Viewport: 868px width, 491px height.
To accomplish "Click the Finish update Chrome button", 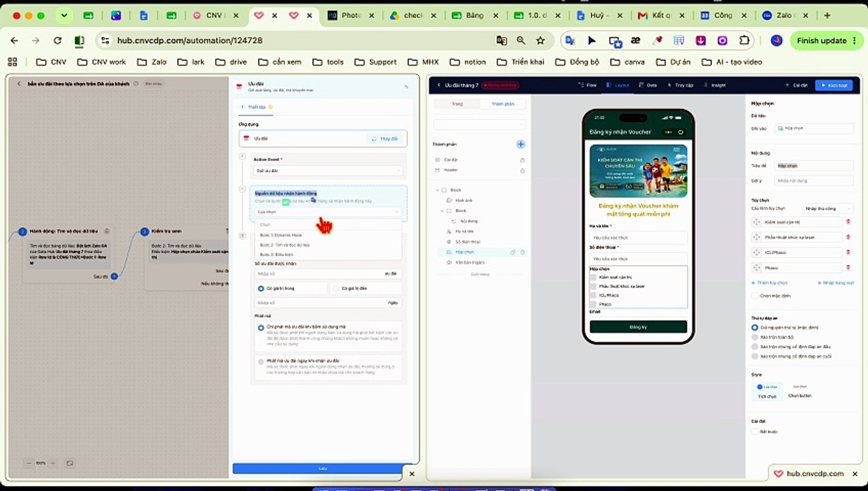I will (x=827, y=41).
